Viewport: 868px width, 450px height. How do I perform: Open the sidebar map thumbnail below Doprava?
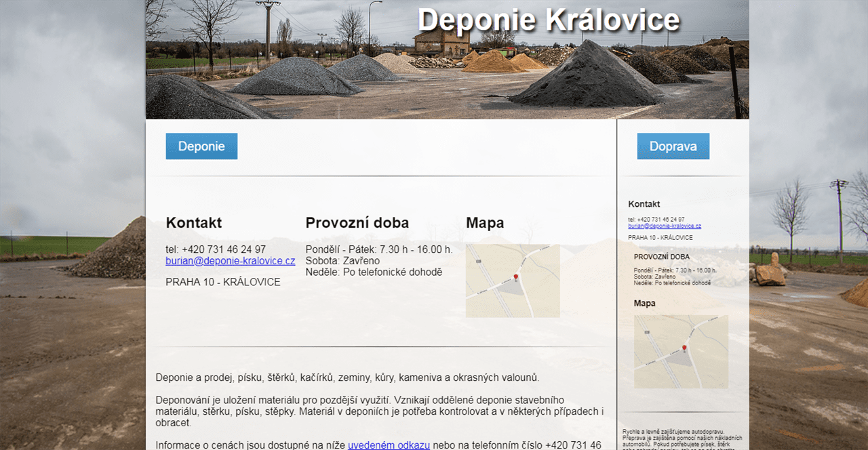click(681, 352)
